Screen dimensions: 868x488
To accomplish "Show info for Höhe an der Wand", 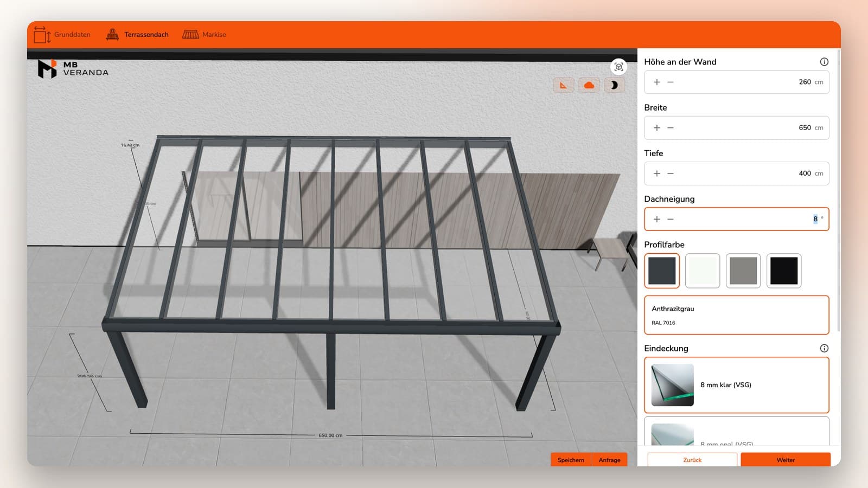I will coord(824,62).
